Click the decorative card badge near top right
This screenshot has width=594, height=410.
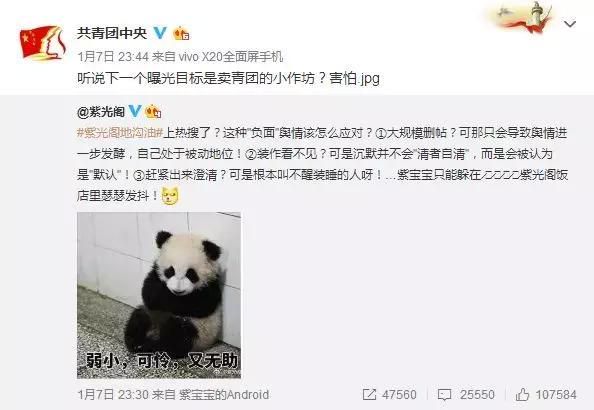coord(523,17)
